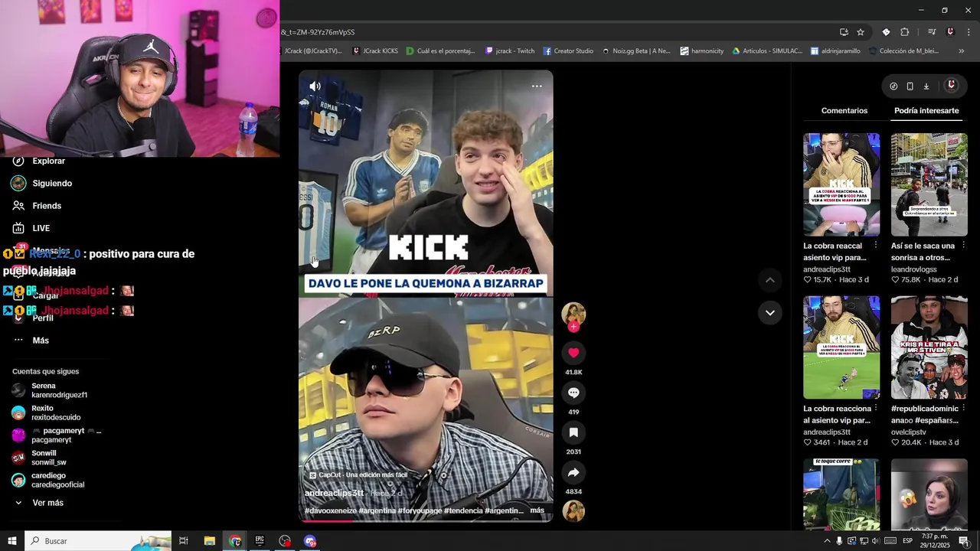Share the video with the arrow icon
Viewport: 980px width, 551px height.
(573, 472)
